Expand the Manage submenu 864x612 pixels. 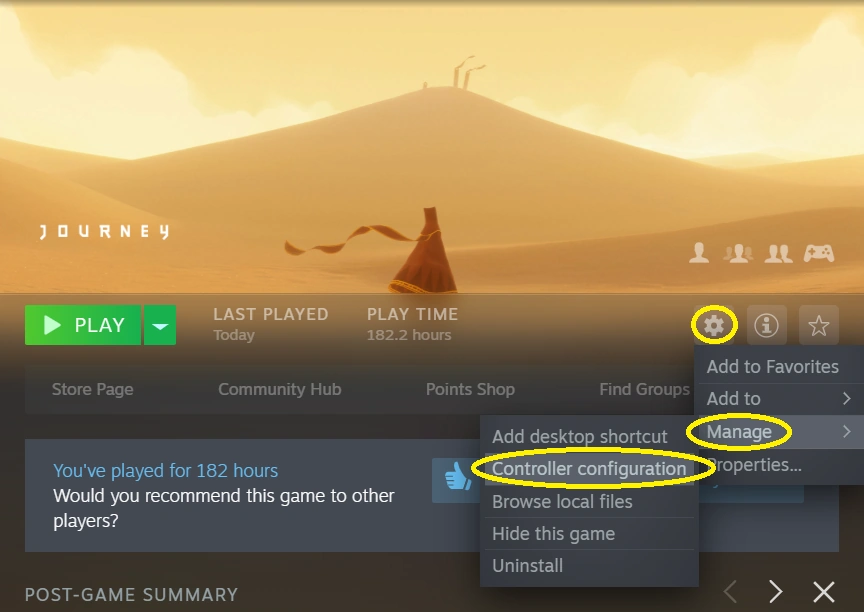779,432
